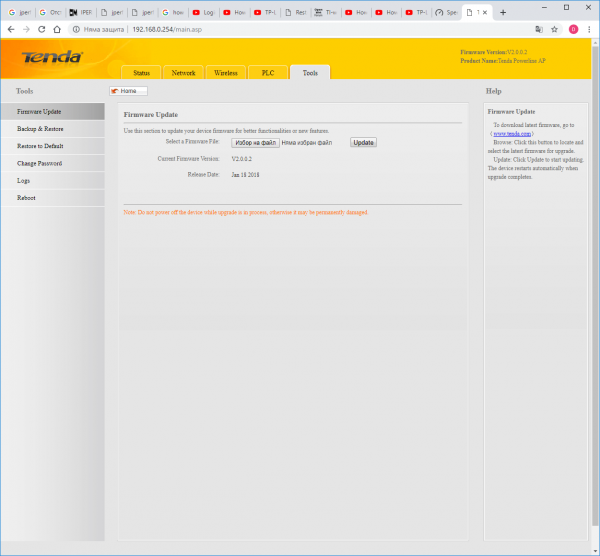Switch to the Speedtest browser tab
This screenshot has width=600, height=556.
[x=446, y=13]
